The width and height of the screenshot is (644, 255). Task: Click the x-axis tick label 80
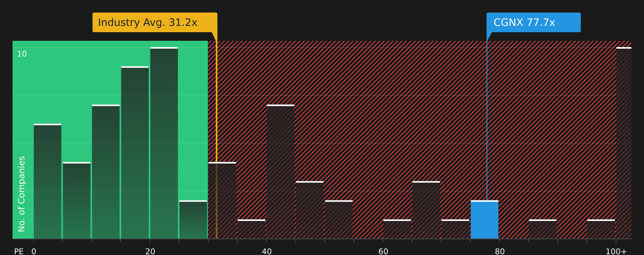pyautogui.click(x=500, y=251)
